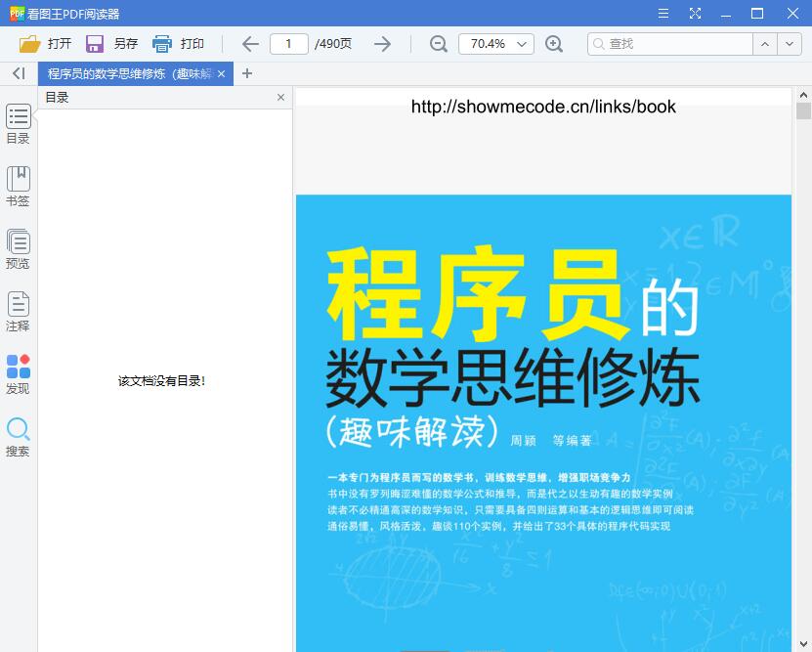Image resolution: width=812 pixels, height=652 pixels.
Task: Go to next page with right arrow
Action: (382, 44)
